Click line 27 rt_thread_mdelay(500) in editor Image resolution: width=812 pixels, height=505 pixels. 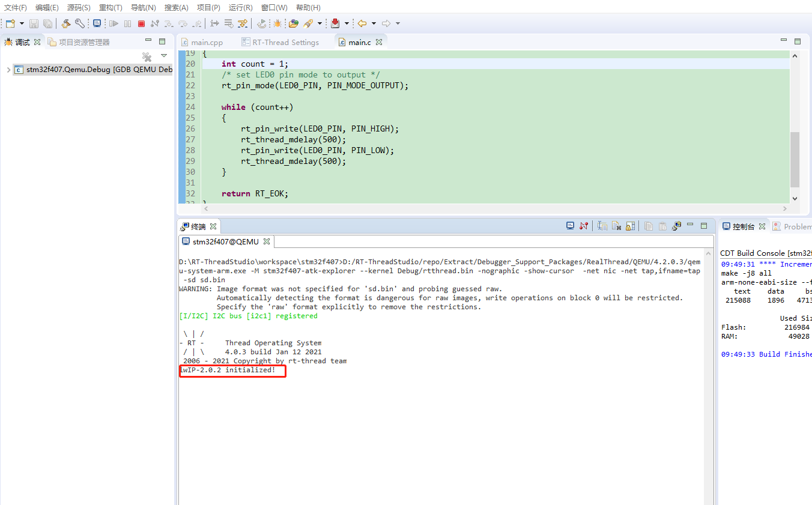[294, 139]
